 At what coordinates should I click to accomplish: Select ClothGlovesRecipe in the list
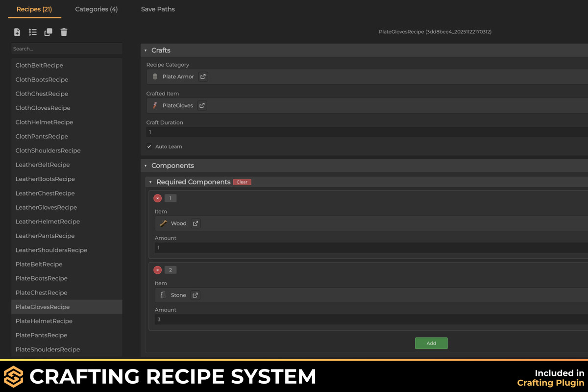67,108
